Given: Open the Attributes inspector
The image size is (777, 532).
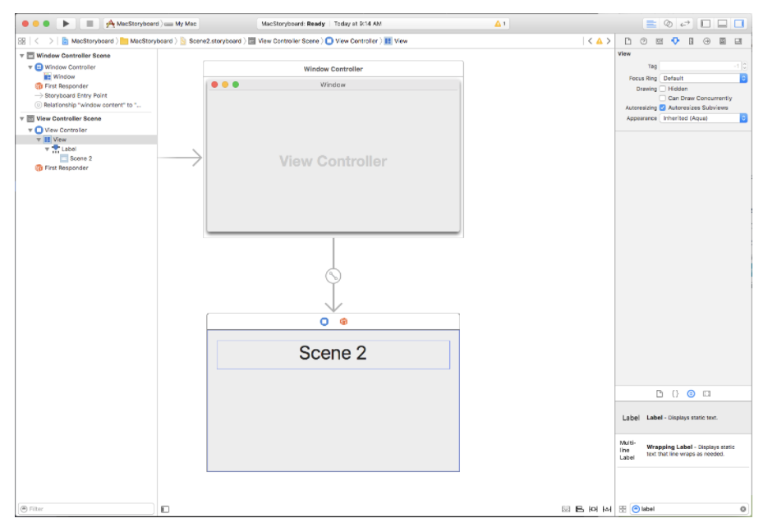Looking at the screenshot, I should 675,41.
